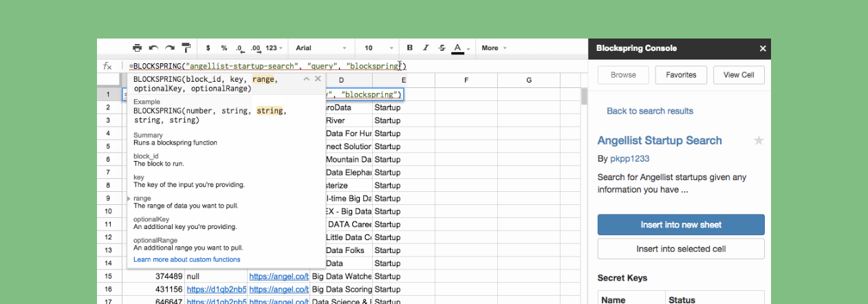Click the Big Data Scoring cell
868x304 pixels.
(x=341, y=290)
